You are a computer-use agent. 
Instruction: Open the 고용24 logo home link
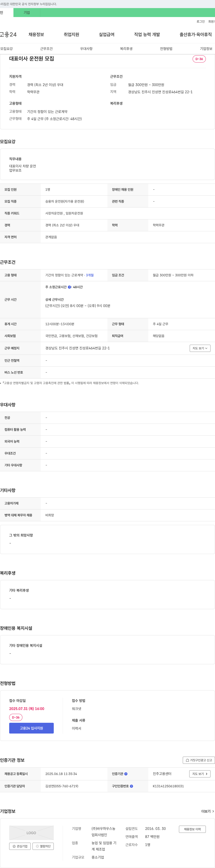click(x=8, y=34)
